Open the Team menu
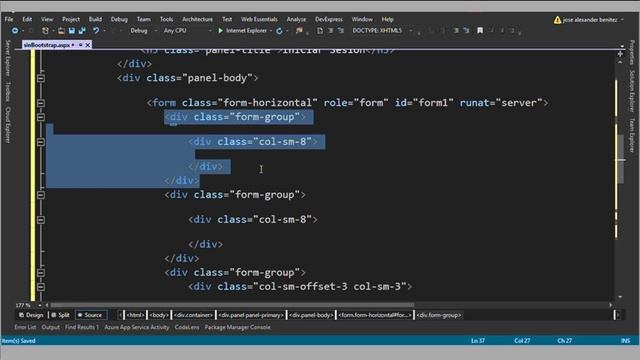 (144, 19)
